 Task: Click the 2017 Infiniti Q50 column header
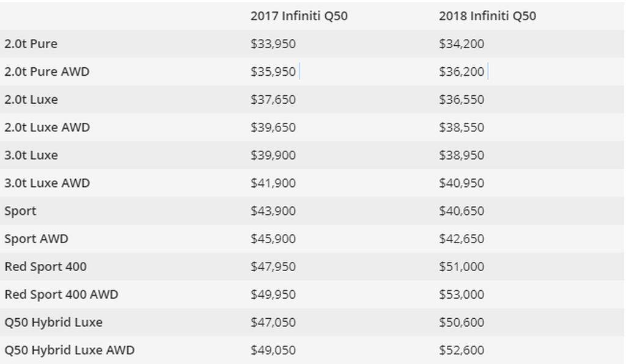coord(298,16)
